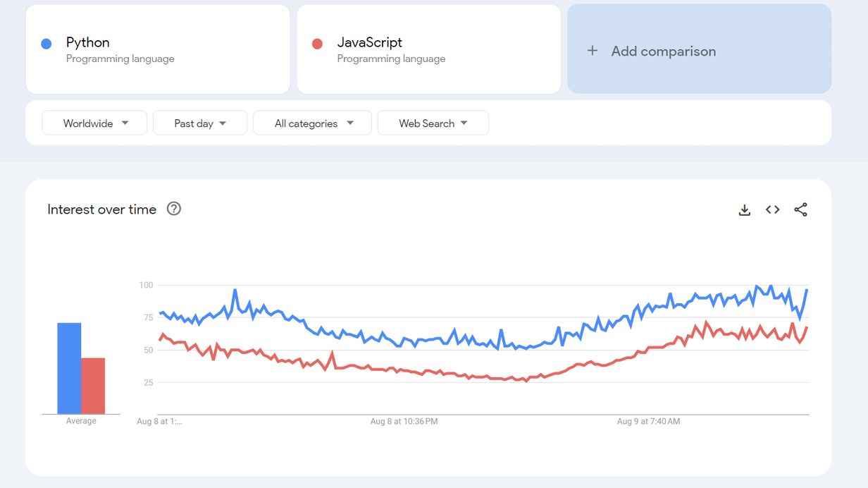The image size is (868, 488).
Task: Open the All categories dropdown
Action: (x=313, y=123)
